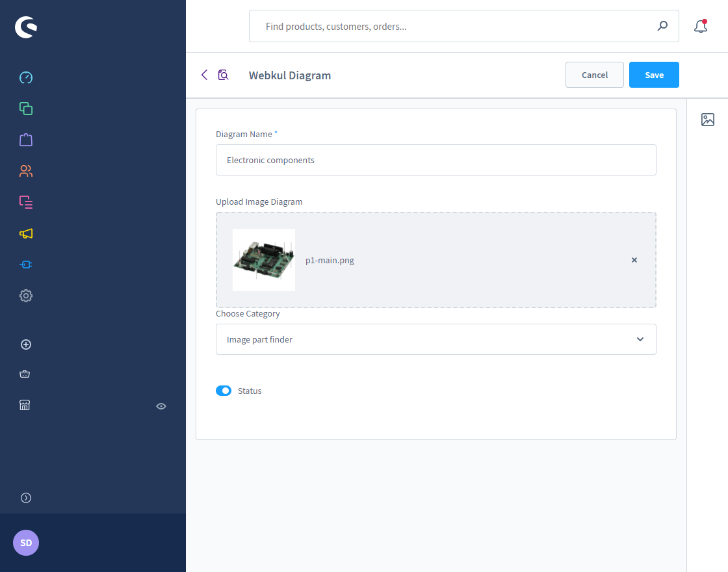Open the Customers people icon
The height and width of the screenshot is (572, 728).
click(26, 171)
